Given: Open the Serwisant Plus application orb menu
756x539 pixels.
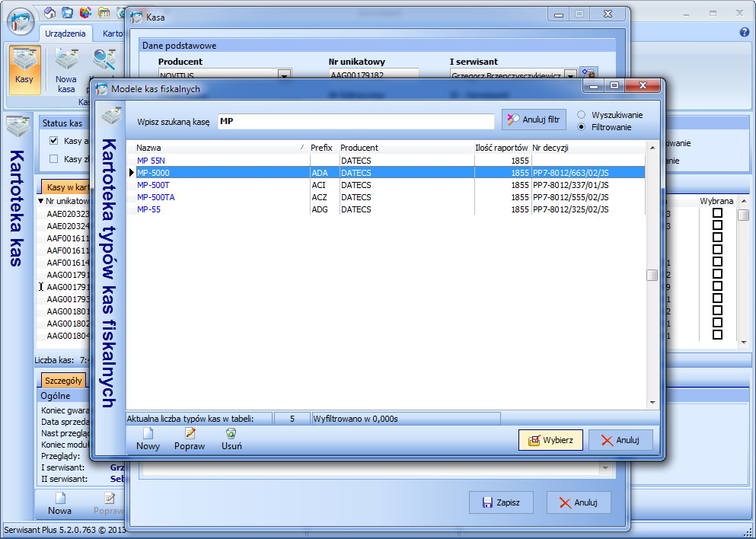Looking at the screenshot, I should pos(21,22).
